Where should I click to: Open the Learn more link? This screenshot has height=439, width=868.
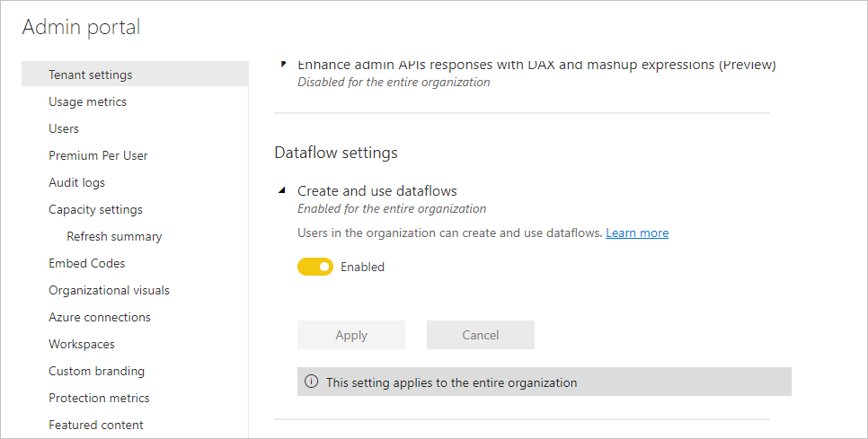[637, 233]
